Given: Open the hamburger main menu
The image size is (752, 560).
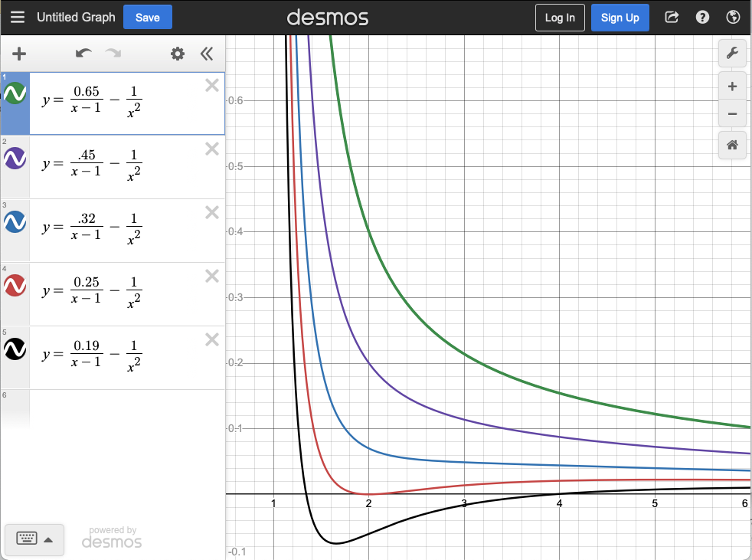Looking at the screenshot, I should [x=18, y=18].
